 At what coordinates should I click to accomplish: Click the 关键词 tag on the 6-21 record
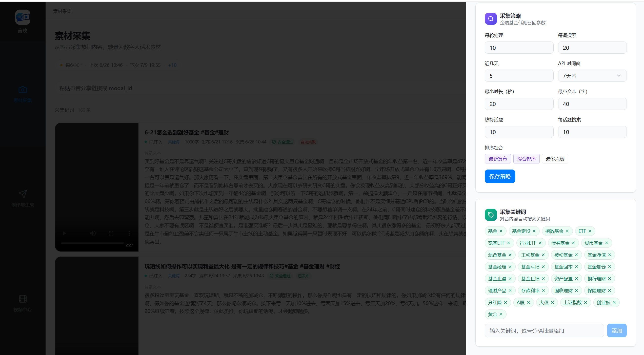174,142
